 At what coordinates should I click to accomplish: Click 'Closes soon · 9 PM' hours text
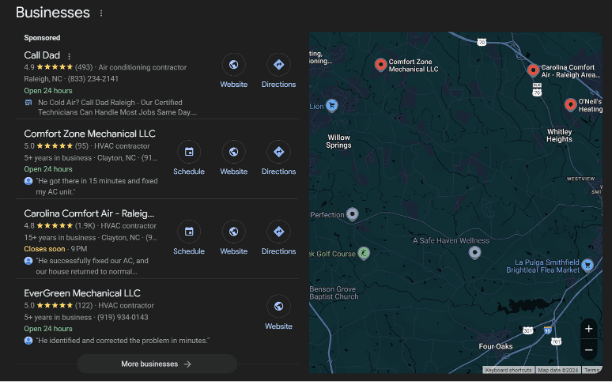pyautogui.click(x=55, y=249)
